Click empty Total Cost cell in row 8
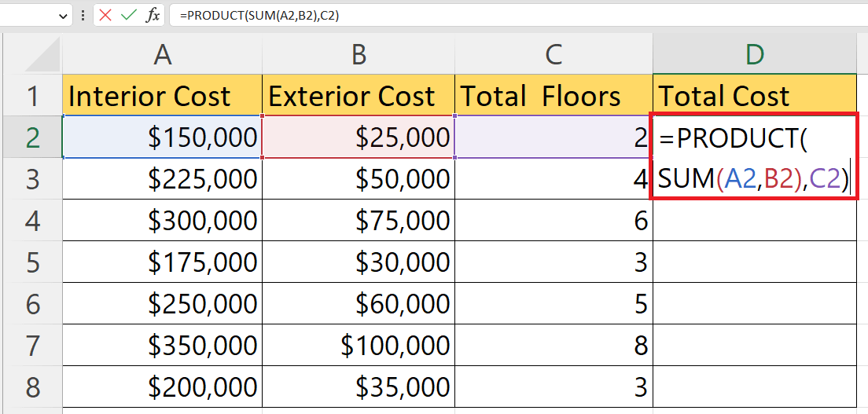This screenshot has width=868, height=414. [x=755, y=387]
